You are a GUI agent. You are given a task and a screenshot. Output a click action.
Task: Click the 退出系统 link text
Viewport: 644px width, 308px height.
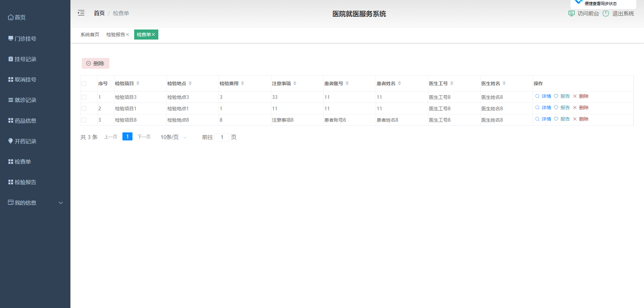[x=623, y=13]
